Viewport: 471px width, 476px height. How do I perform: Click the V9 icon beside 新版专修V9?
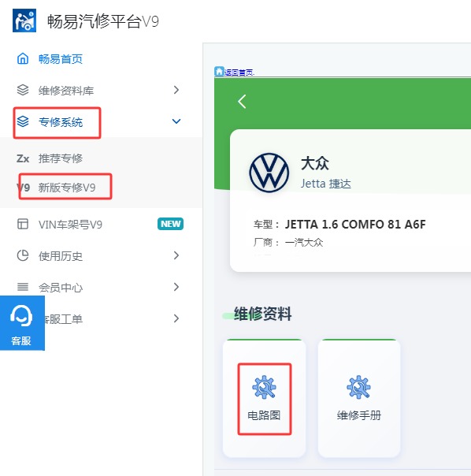coord(24,188)
